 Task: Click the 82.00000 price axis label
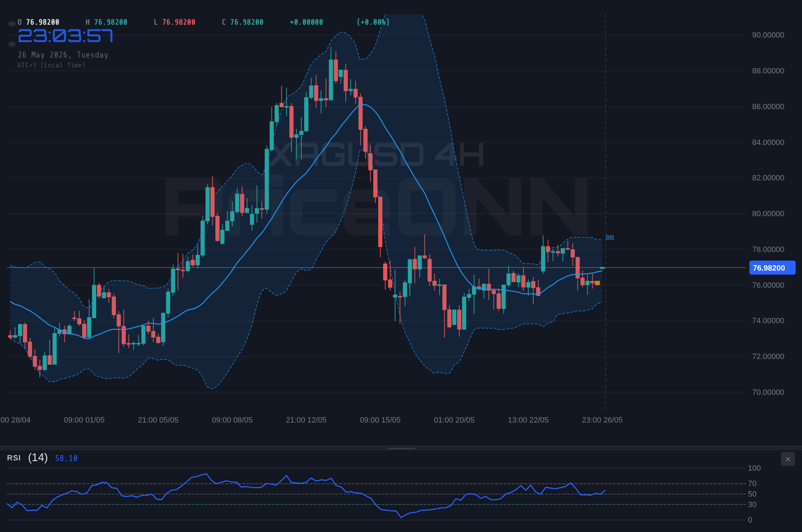click(x=768, y=178)
